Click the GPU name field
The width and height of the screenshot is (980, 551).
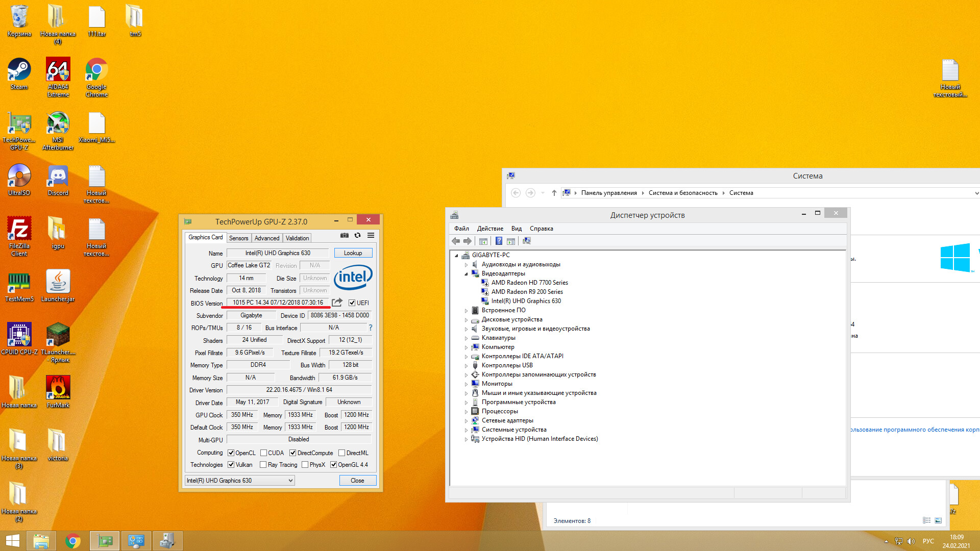coord(278,253)
